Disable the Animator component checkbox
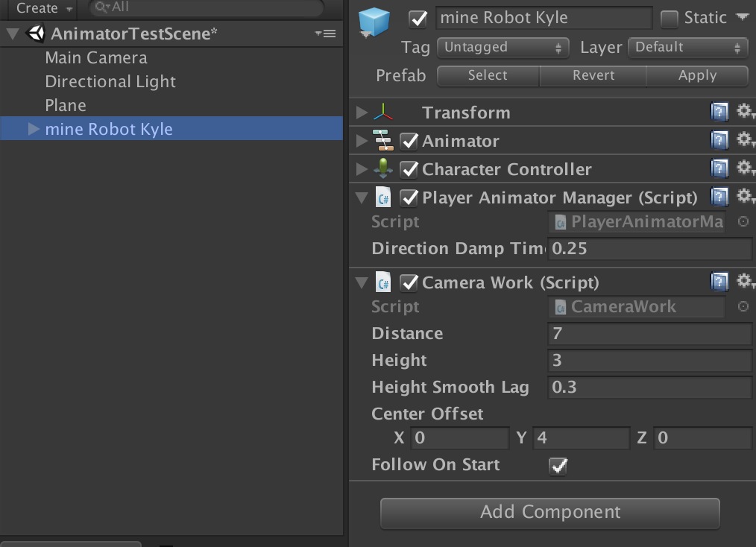Screen dimensions: 756x547 [x=409, y=141]
